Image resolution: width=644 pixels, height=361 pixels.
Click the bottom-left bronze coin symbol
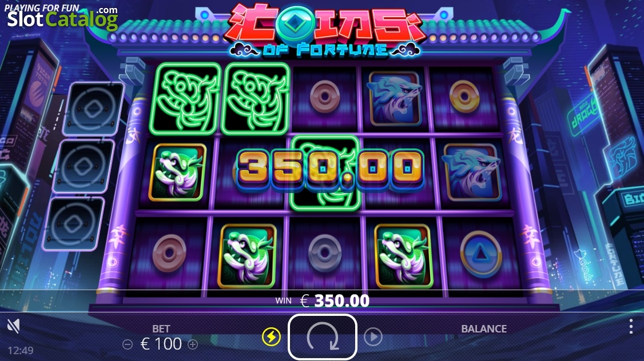point(169,253)
